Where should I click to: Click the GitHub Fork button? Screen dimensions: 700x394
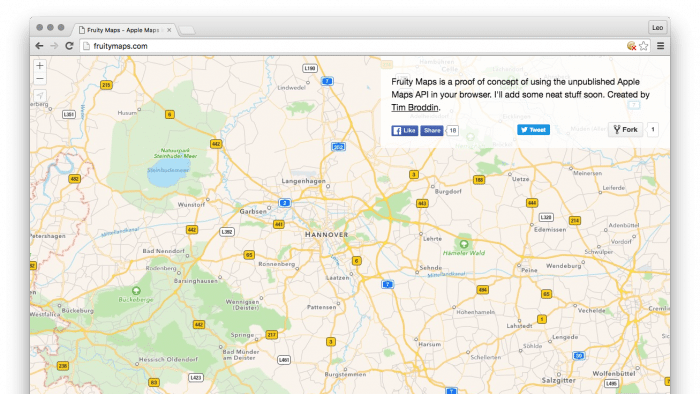coord(625,129)
